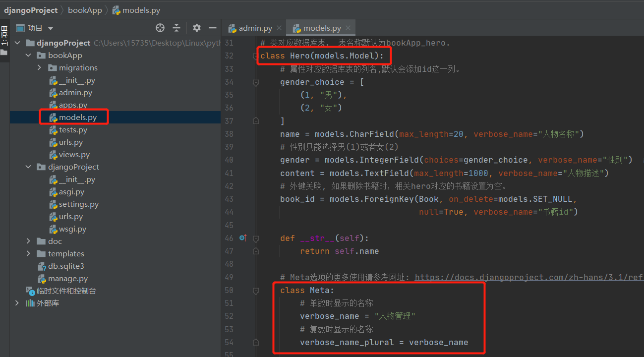
Task: Close the admin.py tab
Action: 279,28
